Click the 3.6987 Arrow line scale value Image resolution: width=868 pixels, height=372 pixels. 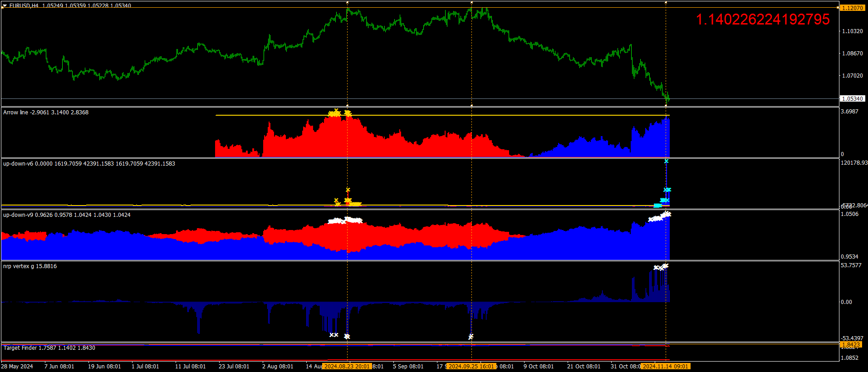click(849, 111)
